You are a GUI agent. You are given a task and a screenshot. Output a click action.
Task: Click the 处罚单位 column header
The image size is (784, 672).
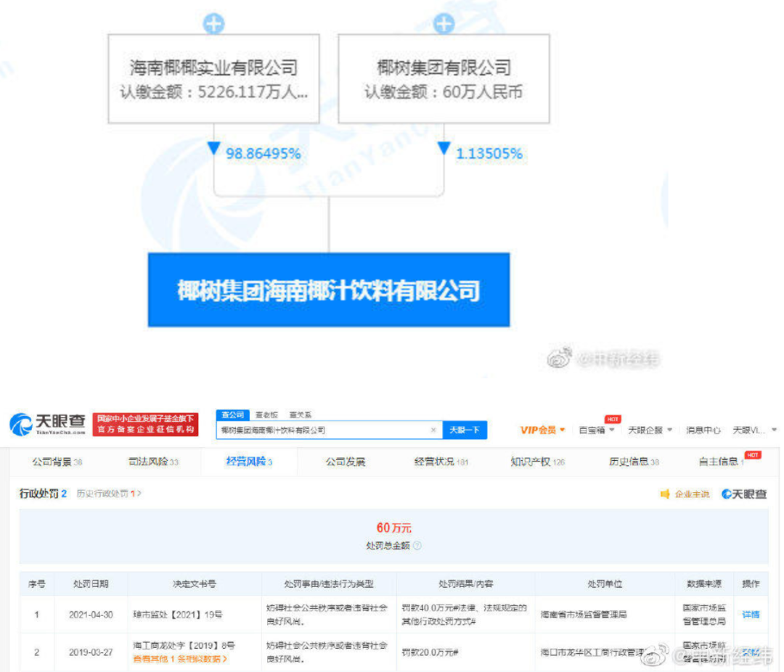pyautogui.click(x=605, y=583)
